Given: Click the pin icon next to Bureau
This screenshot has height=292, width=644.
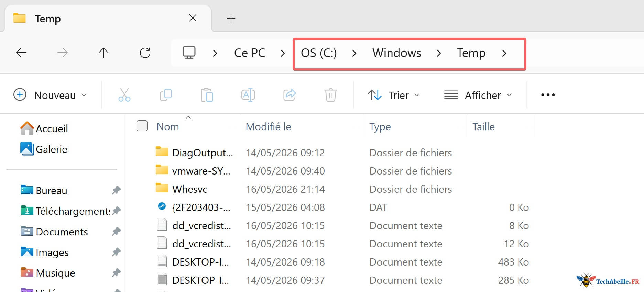Looking at the screenshot, I should [116, 190].
